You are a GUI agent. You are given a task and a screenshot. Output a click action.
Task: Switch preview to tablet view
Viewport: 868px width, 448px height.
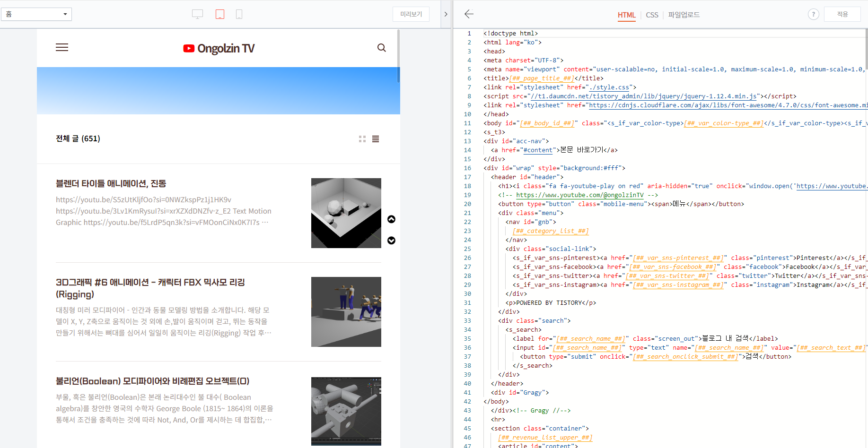(220, 14)
